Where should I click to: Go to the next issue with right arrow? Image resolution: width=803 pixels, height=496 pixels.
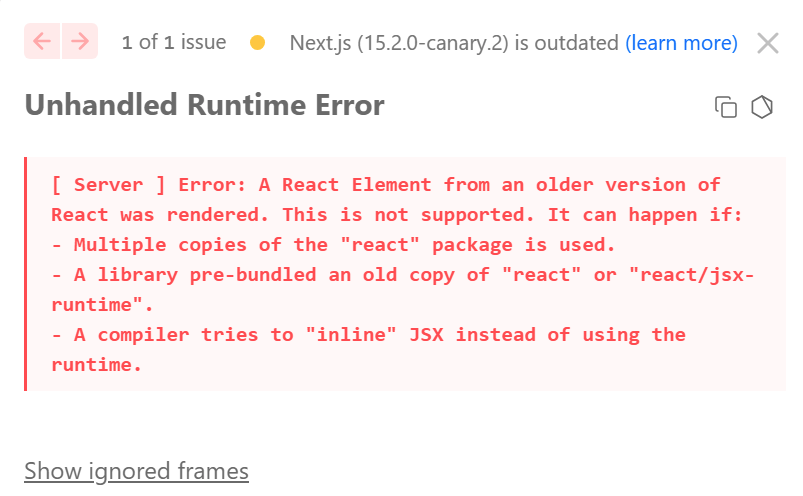tap(80, 41)
